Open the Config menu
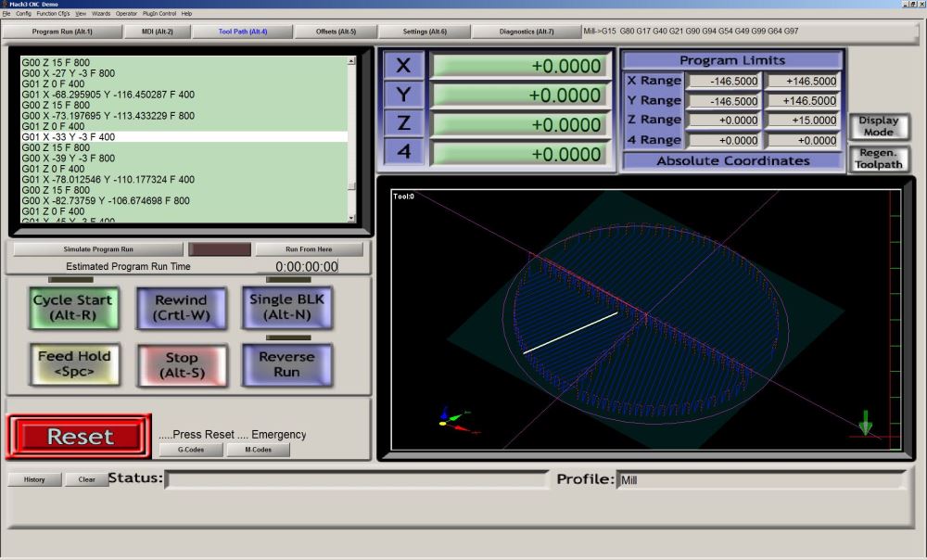The width and height of the screenshot is (927, 560). coord(24,13)
